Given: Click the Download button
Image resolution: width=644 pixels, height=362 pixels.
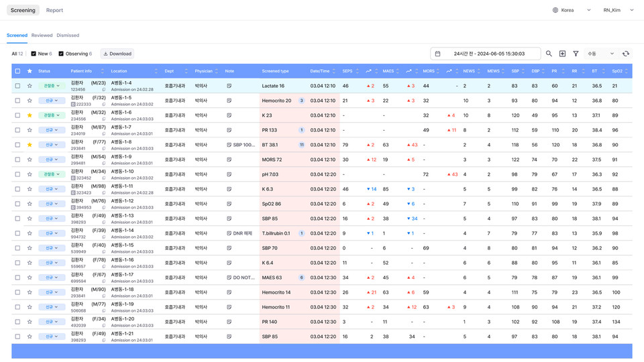Looking at the screenshot, I should pyautogui.click(x=117, y=54).
